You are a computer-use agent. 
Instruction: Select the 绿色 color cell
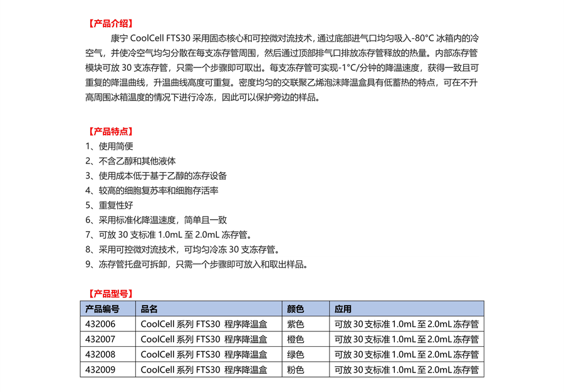(306, 354)
